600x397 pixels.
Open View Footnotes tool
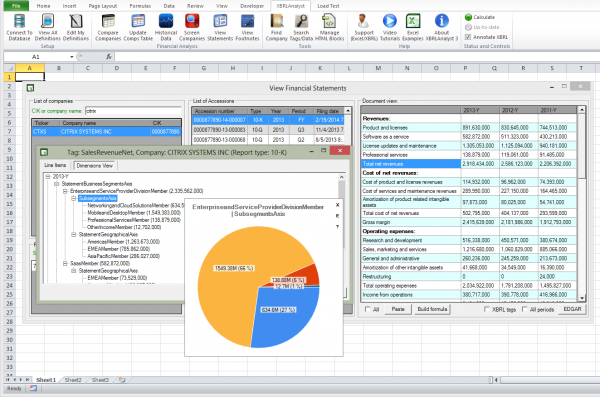coord(247,21)
